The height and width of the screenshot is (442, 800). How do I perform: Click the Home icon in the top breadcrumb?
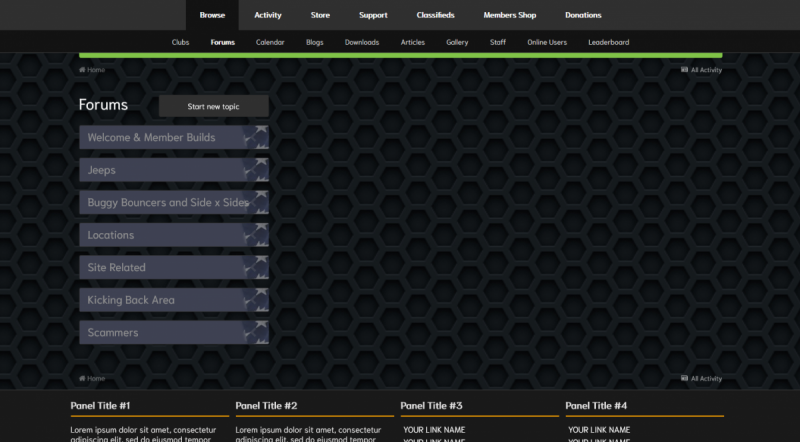(82, 70)
